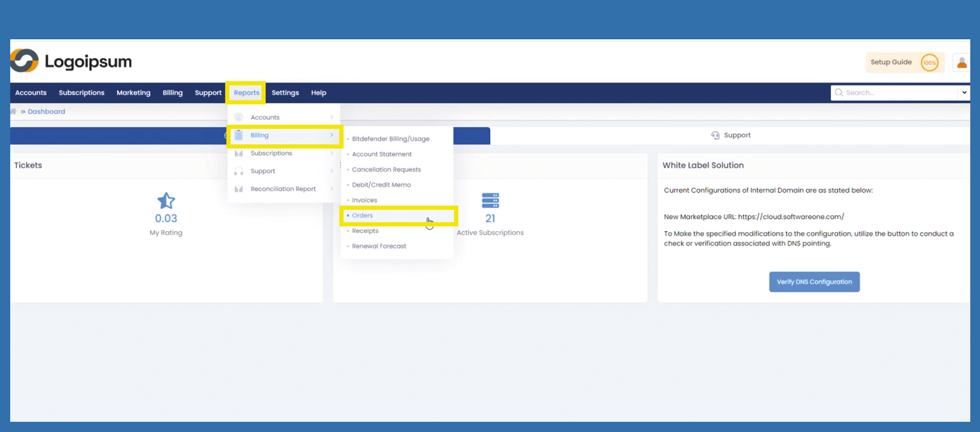
Task: Click the Logoipsum logo icon
Action: tap(24, 61)
